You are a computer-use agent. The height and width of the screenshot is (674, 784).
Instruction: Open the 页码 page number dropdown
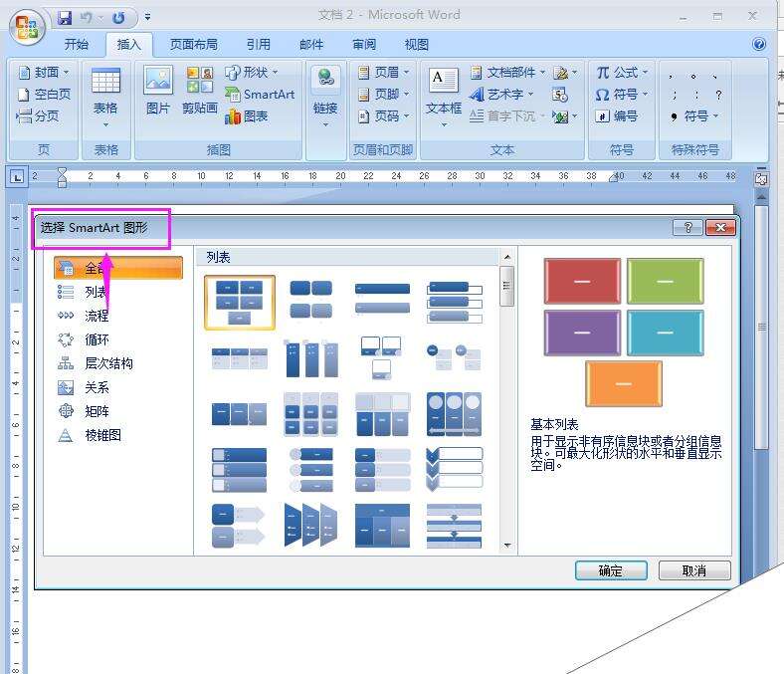[x=383, y=116]
